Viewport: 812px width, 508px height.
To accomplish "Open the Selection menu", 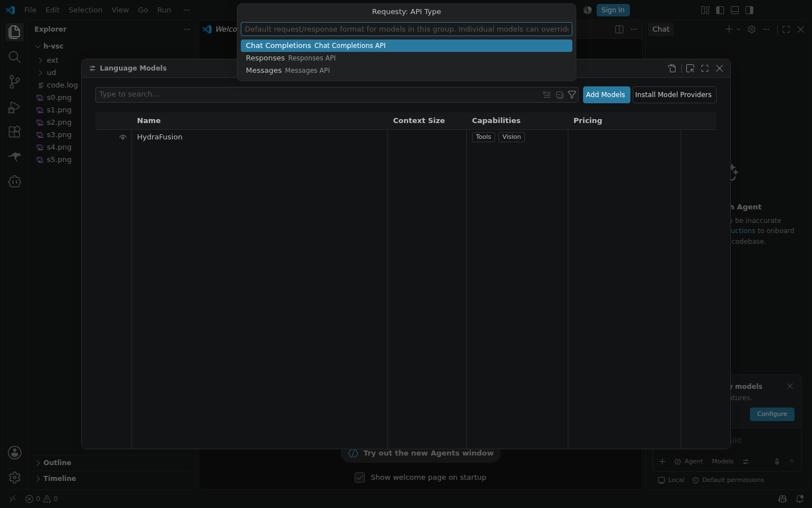I will click(x=86, y=10).
